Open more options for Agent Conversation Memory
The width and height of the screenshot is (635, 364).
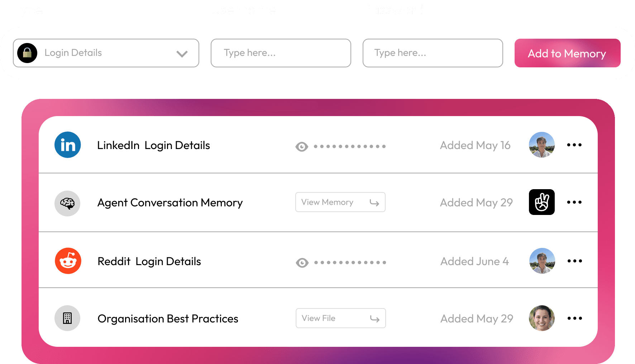[574, 202]
